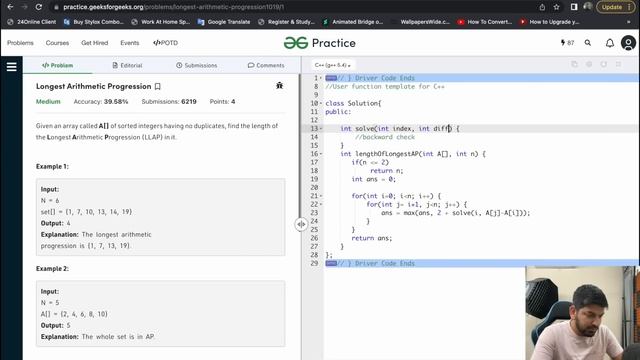Image resolution: width=640 pixels, height=360 pixels.
Task: Click the browser address bar URL
Action: [173, 7]
